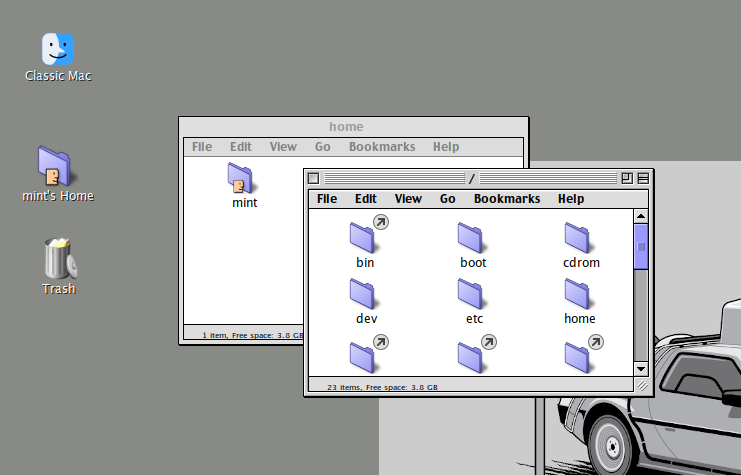The width and height of the screenshot is (741, 475).
Task: Select the cdrom folder icon
Action: click(577, 238)
